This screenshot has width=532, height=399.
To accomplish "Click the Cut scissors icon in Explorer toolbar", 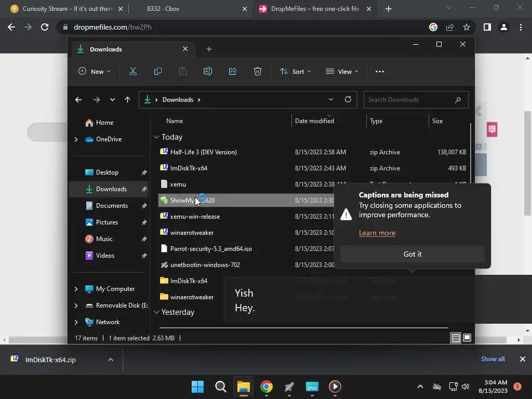I will (132, 71).
